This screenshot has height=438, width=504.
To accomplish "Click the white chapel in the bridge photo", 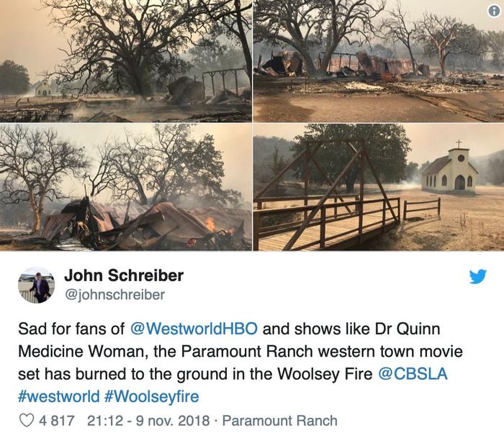I will click(450, 169).
